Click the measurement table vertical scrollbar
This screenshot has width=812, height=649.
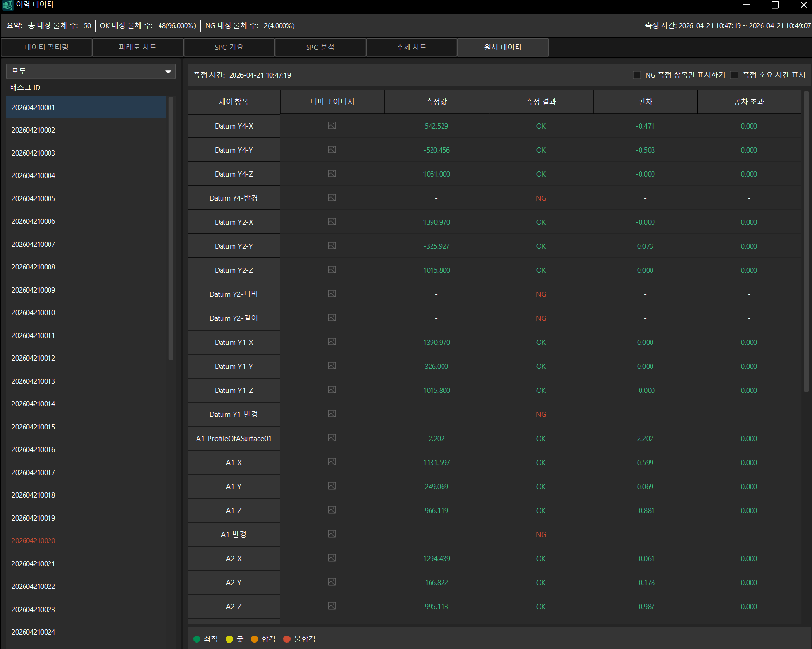tap(806, 241)
